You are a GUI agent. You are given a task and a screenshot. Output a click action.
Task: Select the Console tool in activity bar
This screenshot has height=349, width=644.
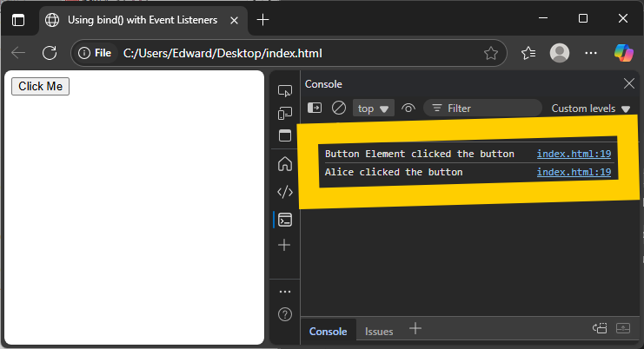[285, 220]
